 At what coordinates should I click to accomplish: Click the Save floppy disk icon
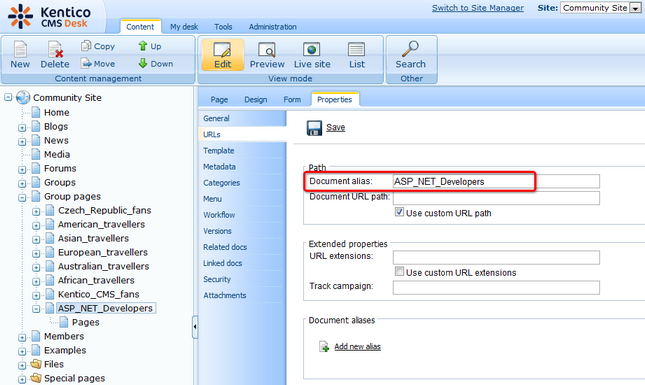(314, 128)
